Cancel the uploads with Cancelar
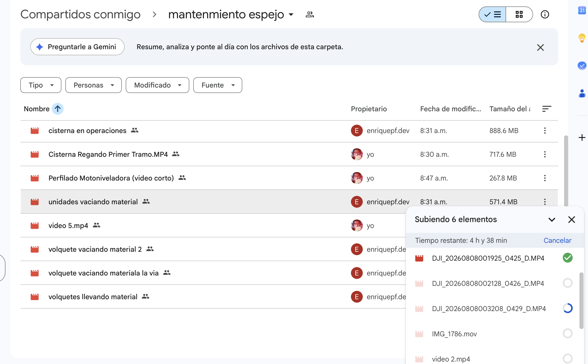 [x=557, y=240]
